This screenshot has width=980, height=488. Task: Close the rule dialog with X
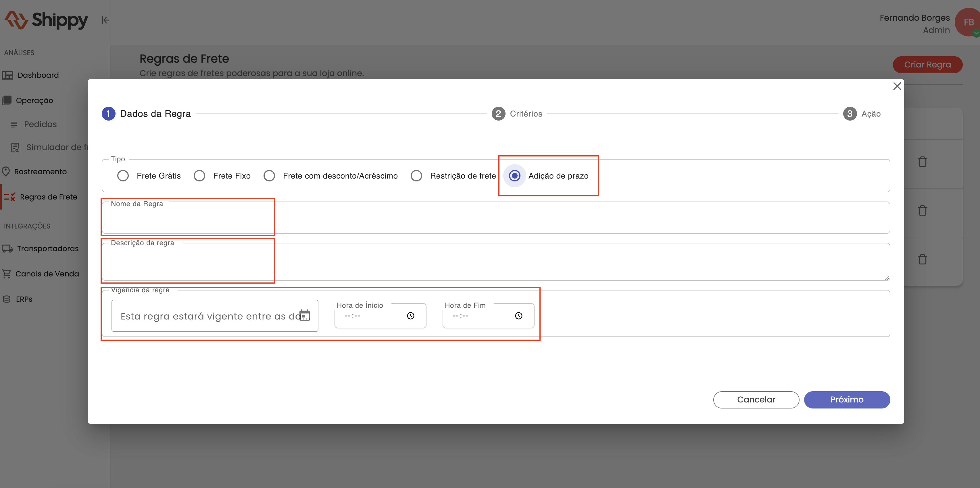point(897,86)
